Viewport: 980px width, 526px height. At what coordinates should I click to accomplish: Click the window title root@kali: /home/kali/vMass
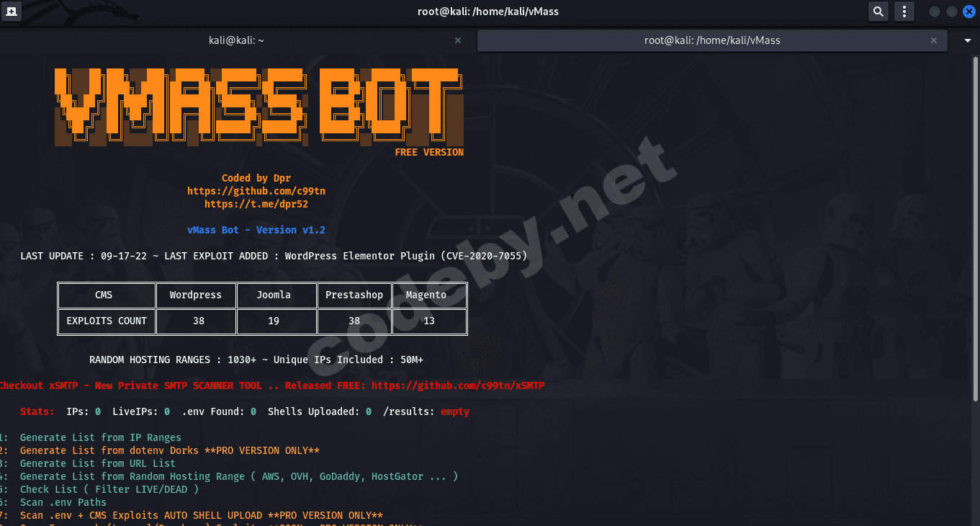tap(488, 12)
